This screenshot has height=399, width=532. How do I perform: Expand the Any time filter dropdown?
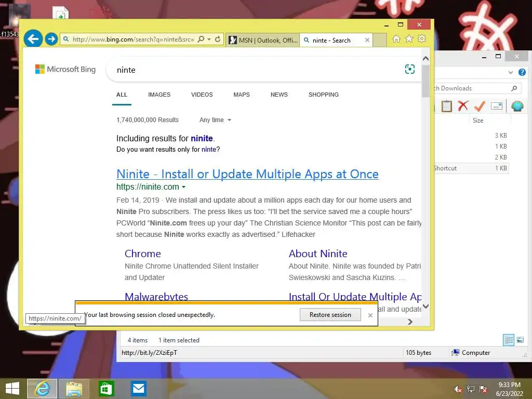point(215,120)
